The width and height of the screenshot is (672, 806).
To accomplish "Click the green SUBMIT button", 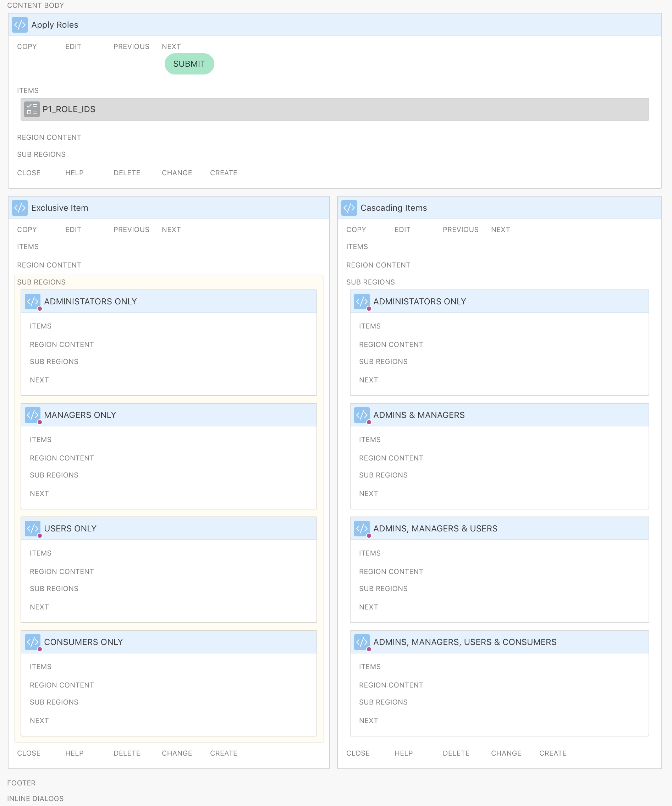I will click(189, 64).
